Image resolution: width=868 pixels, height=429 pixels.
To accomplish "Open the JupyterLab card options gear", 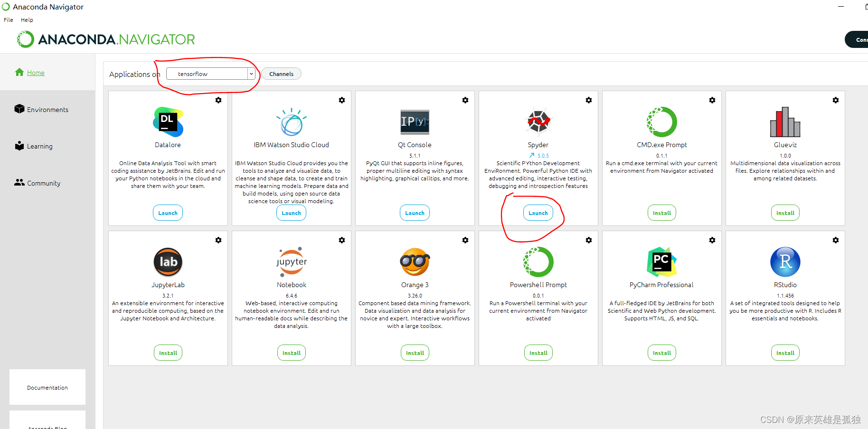I will click(218, 240).
